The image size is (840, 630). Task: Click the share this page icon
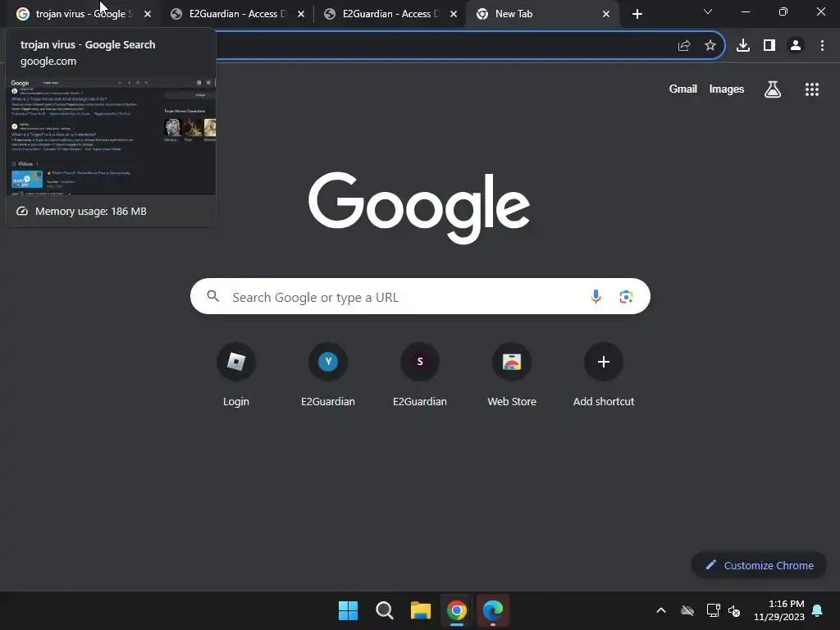(x=684, y=46)
